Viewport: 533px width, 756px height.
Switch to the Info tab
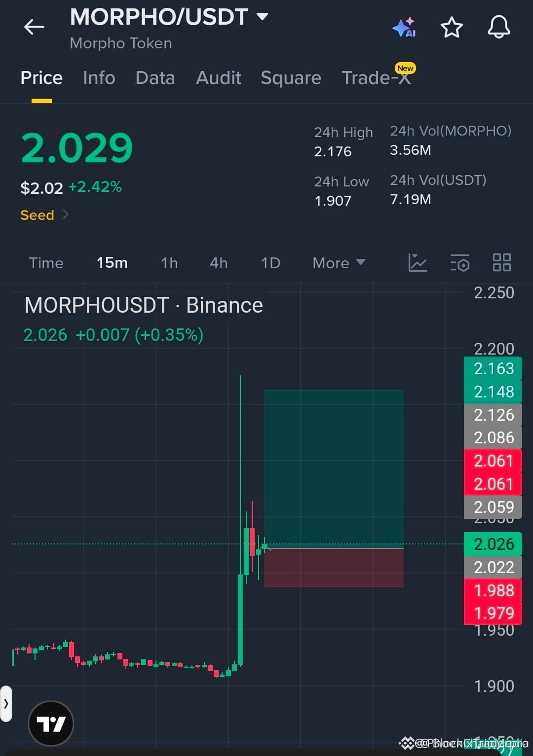click(99, 78)
